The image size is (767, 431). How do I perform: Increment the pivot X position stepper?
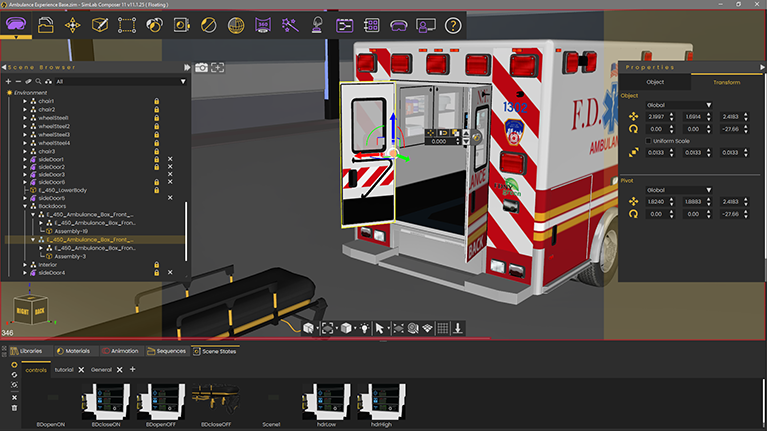pyautogui.click(x=671, y=199)
